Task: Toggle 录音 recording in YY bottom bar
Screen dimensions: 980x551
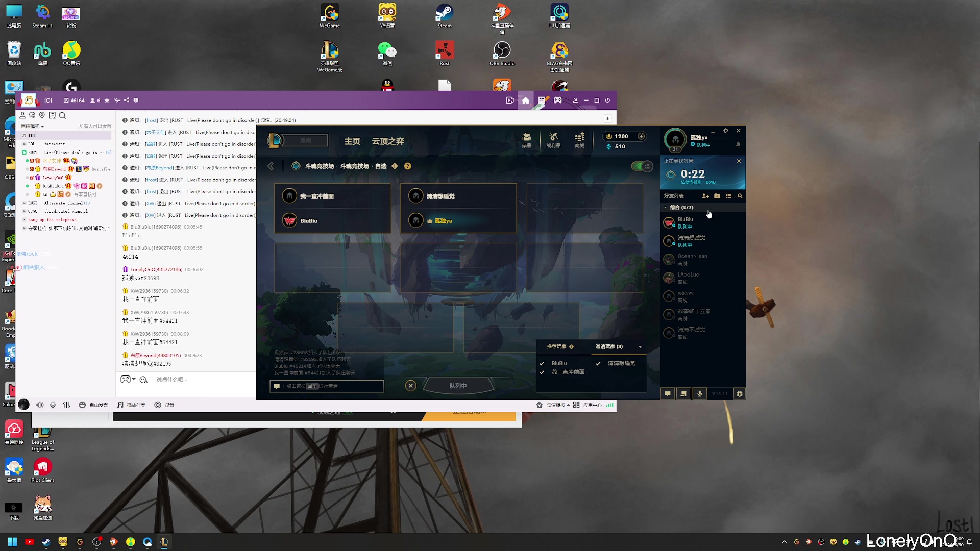Action: coord(164,405)
